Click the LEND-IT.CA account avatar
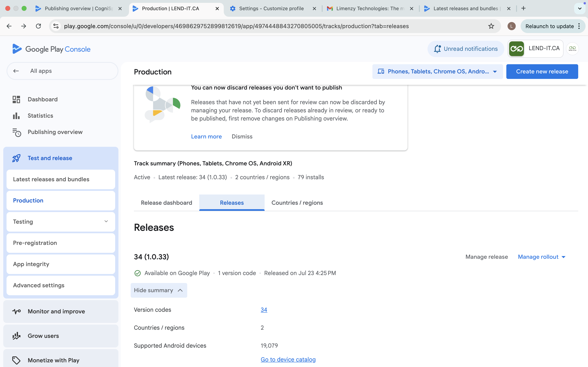The image size is (588, 367). (572, 49)
